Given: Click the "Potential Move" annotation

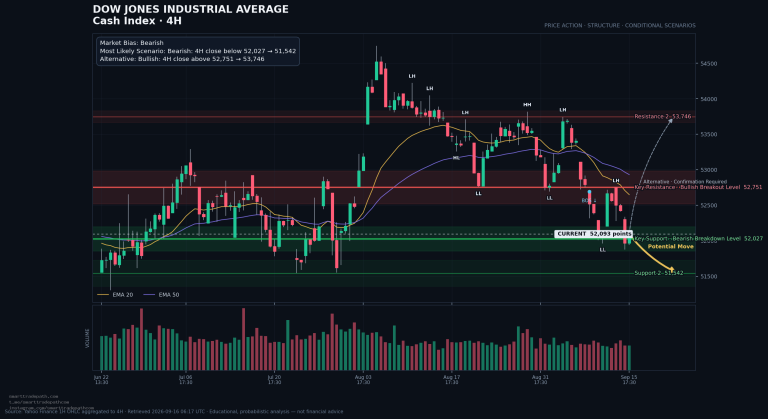Looking at the screenshot, I should click(x=671, y=246).
